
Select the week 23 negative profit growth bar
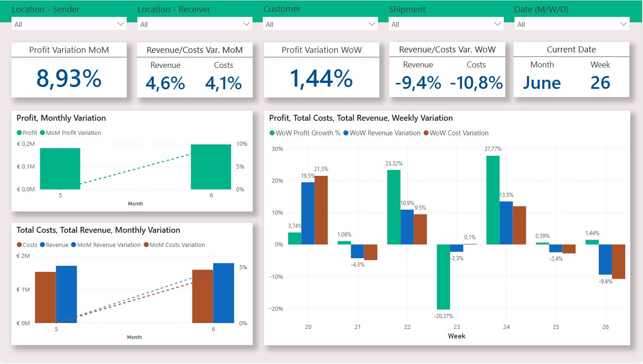tap(443, 277)
